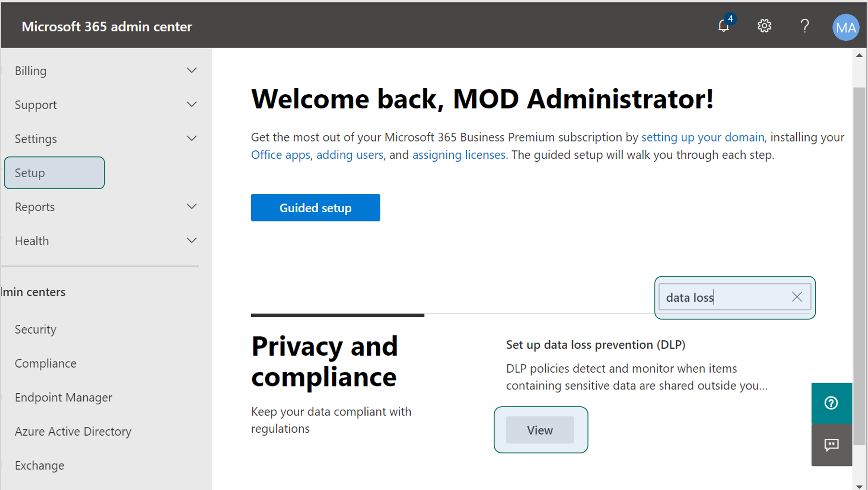The width and height of the screenshot is (868, 490).
Task: Follow the adding users link
Action: coord(350,155)
